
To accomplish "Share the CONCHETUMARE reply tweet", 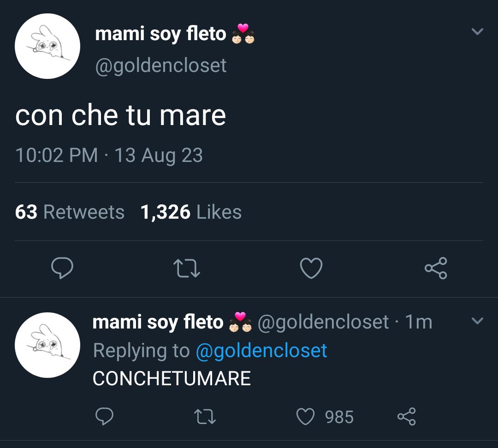I will [x=407, y=416].
